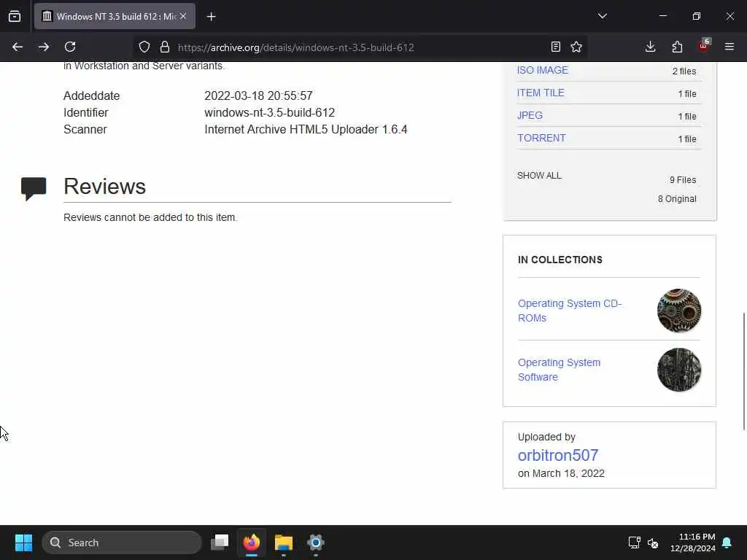The width and height of the screenshot is (747, 560).
Task: Open tracking protection shield info
Action: point(144,47)
